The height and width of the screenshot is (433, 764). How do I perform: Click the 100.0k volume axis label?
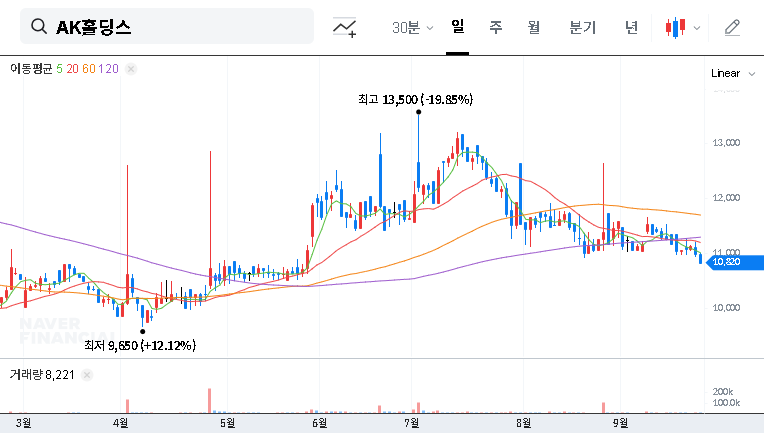(x=726, y=402)
